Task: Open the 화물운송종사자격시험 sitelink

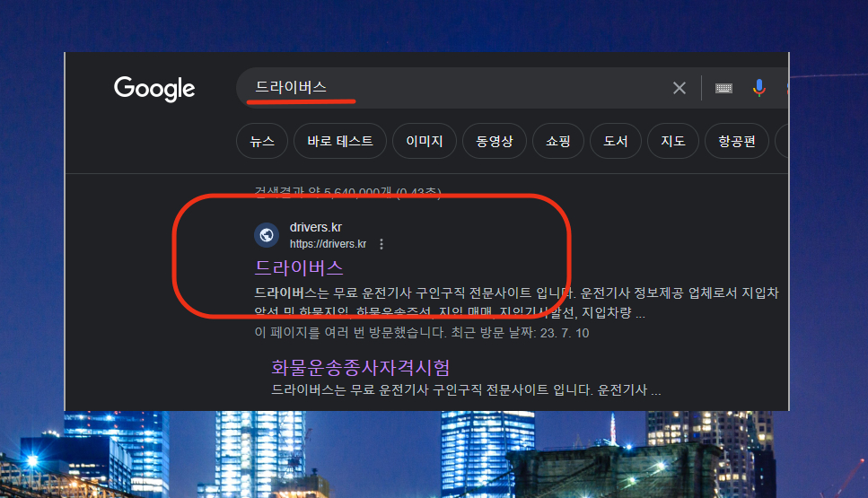Action: pyautogui.click(x=360, y=367)
